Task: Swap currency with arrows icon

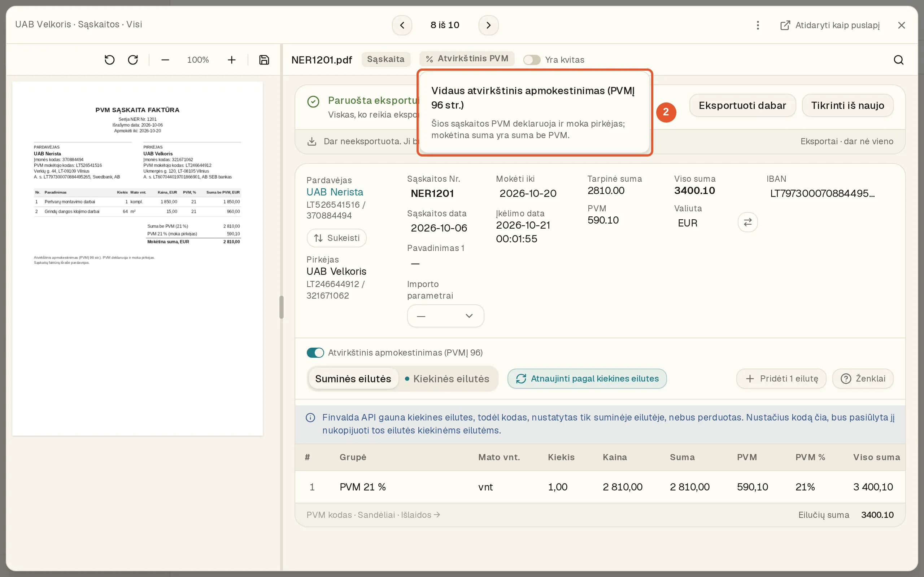Action: (x=748, y=222)
